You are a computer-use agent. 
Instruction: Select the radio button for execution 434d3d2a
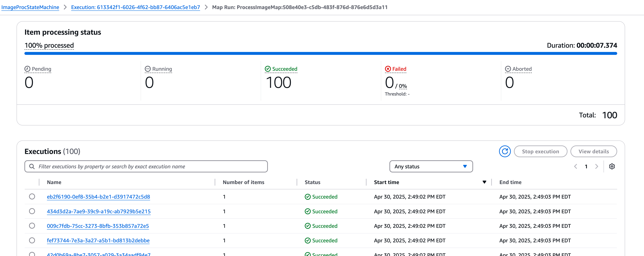click(x=32, y=211)
